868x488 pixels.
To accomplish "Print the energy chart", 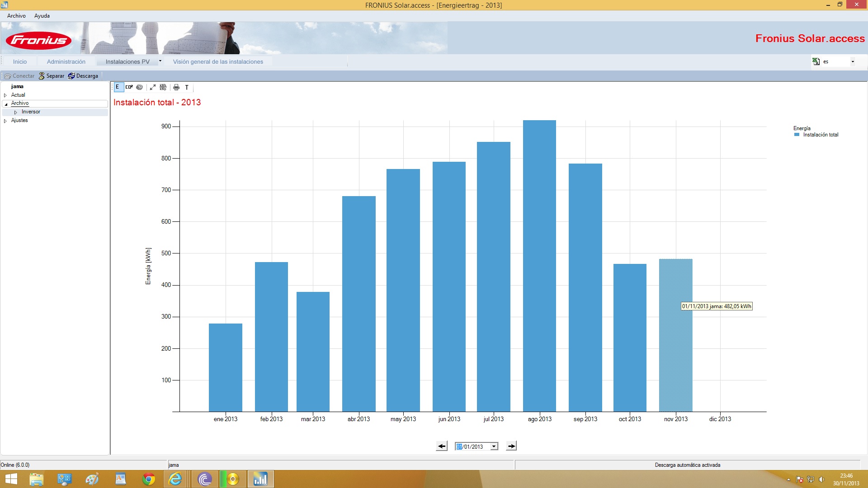I will [x=176, y=87].
